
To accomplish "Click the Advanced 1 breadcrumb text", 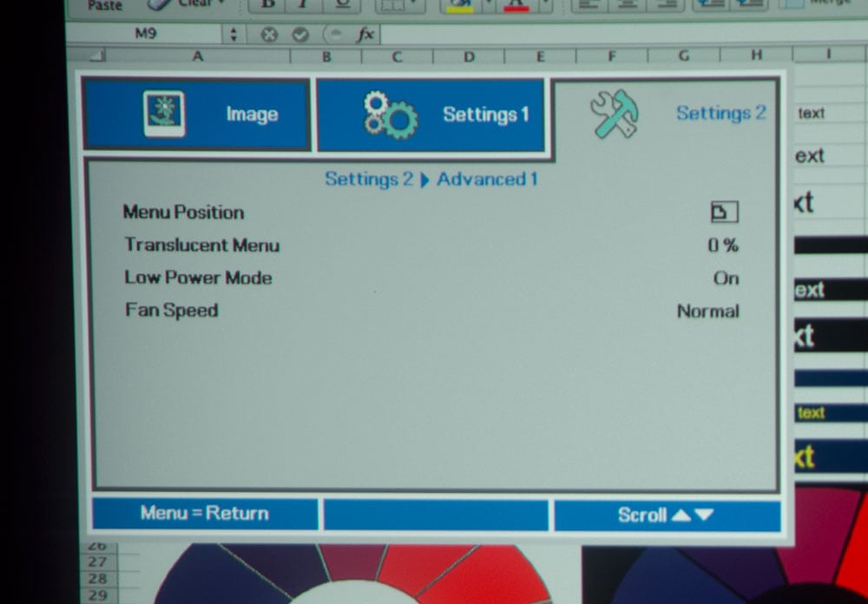I will (487, 180).
